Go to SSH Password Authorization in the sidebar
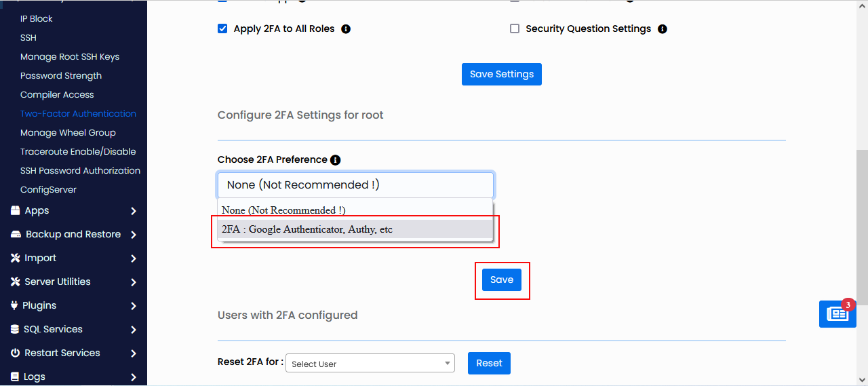Screen dimensions: 868x386 point(80,171)
